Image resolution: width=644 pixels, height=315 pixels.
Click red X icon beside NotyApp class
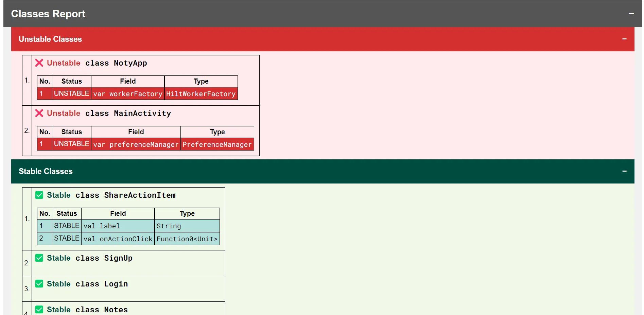39,63
